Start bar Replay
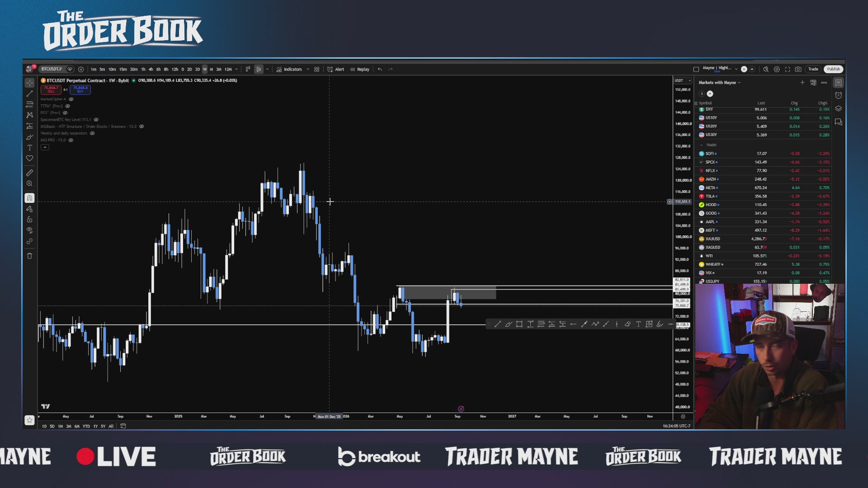This screenshot has width=868, height=488. [360, 69]
